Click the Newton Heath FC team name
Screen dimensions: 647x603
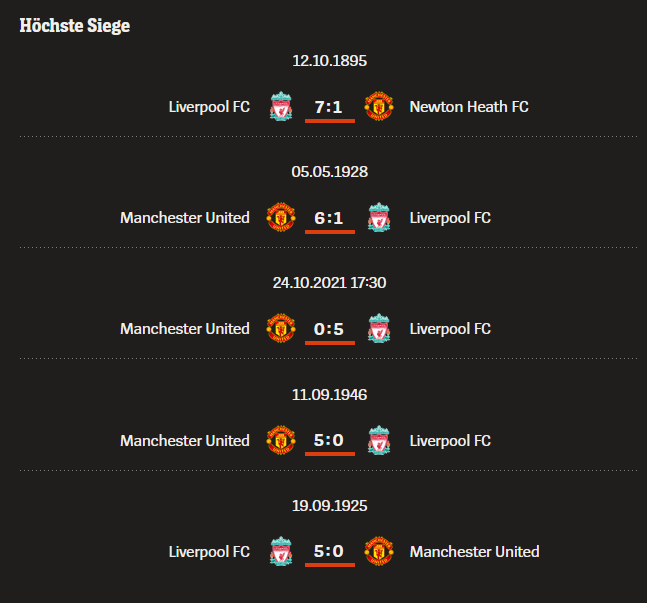469,106
